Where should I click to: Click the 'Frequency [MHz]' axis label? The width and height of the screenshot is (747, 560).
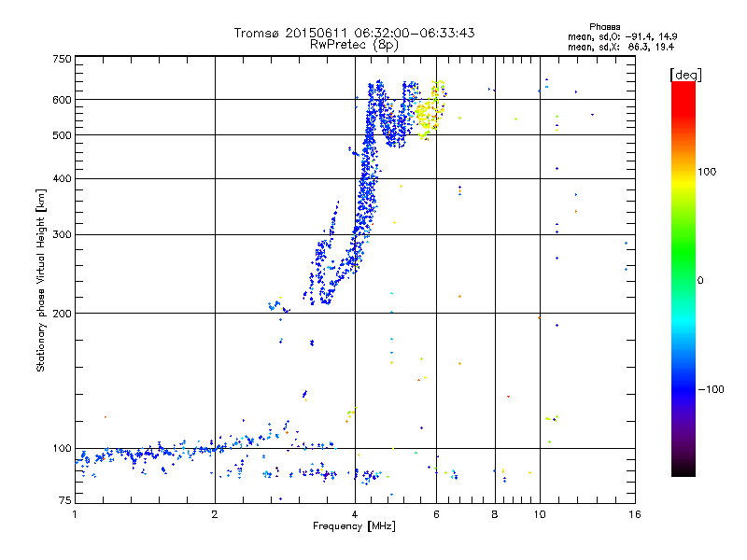[x=354, y=526]
